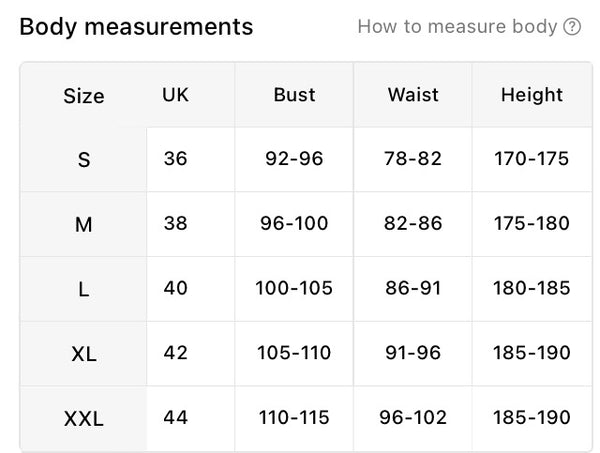Pick the XXL size row label
Viewport: 600px width, 453px height.
tap(84, 418)
